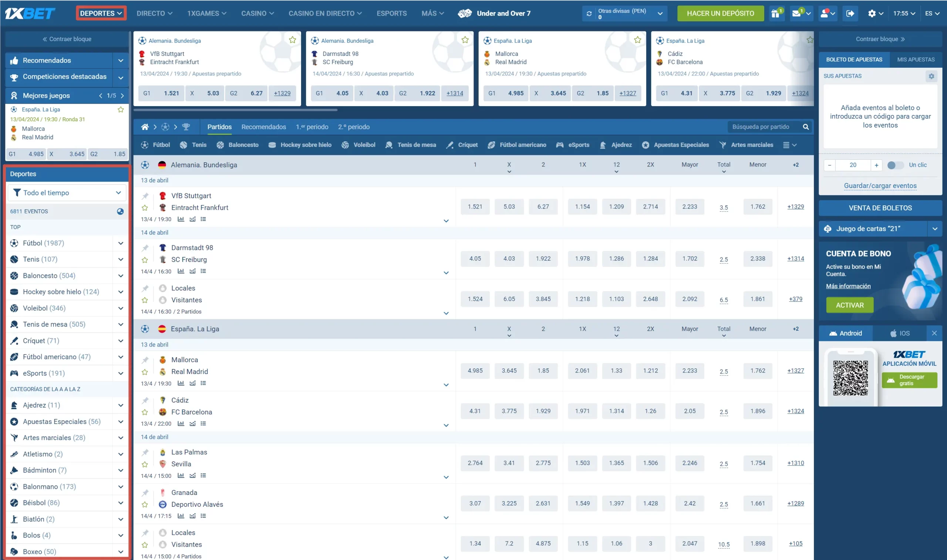947x560 pixels.
Task: Select Ajedrez in the sports bar
Action: coord(615,145)
